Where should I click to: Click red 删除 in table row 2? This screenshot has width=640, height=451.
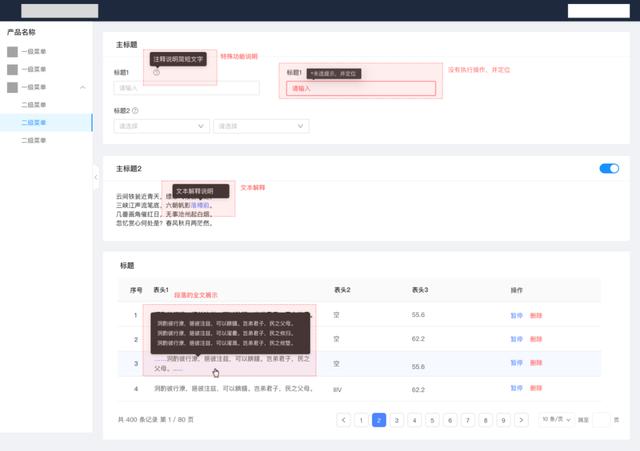click(x=536, y=339)
